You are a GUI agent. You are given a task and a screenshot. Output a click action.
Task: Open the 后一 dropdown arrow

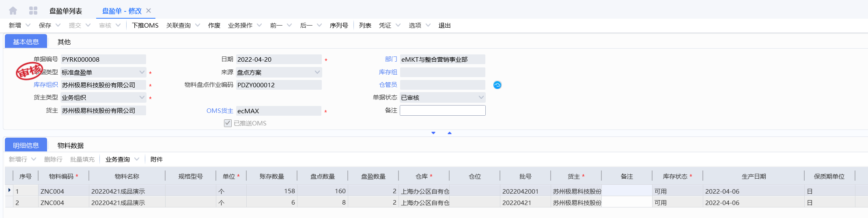coord(319,25)
